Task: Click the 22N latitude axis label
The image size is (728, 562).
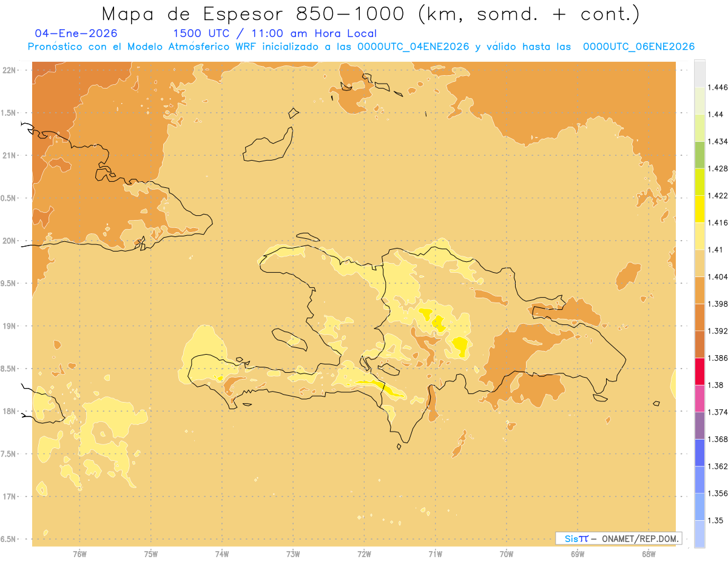Action: pyautogui.click(x=9, y=70)
